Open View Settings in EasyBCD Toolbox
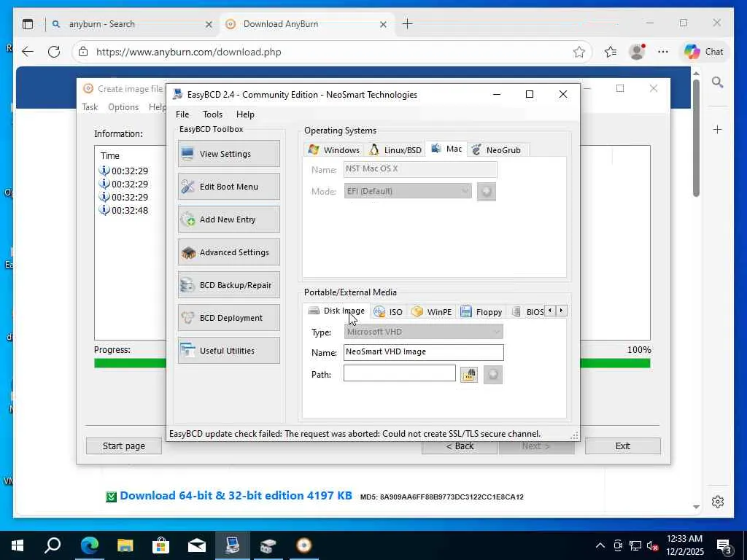This screenshot has width=747, height=560. 228,154
